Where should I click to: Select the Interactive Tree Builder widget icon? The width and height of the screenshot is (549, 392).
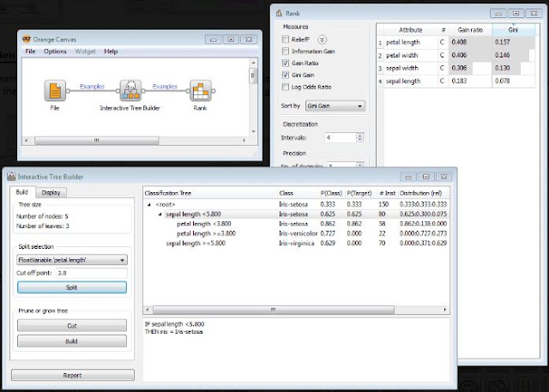(130, 91)
